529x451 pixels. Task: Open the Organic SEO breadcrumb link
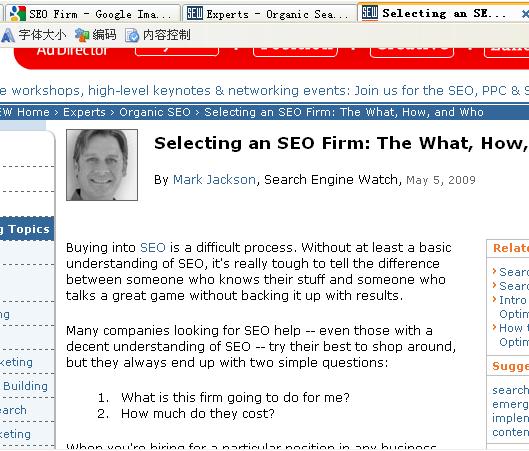[x=155, y=112]
